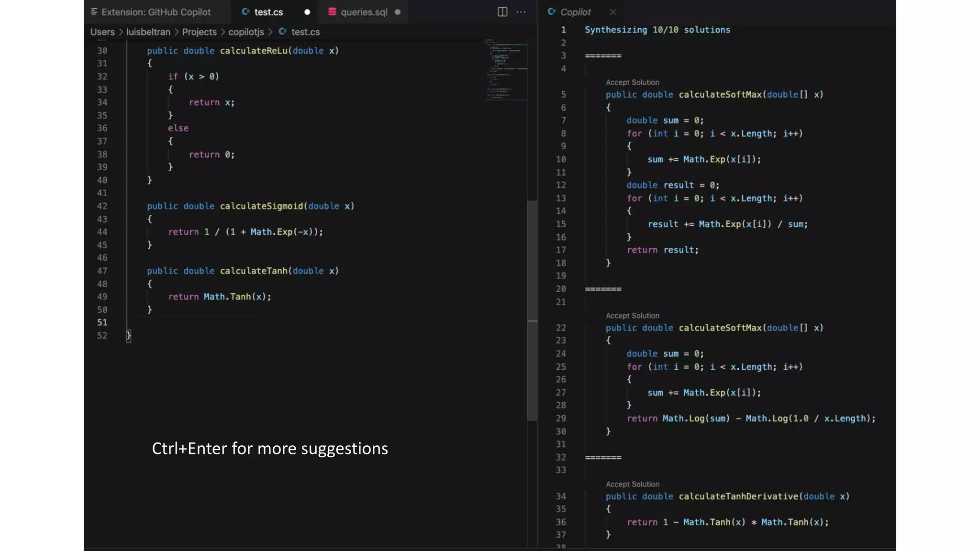This screenshot has height=551, width=980.
Task: Click the Extension tab list icon
Action: [94, 12]
